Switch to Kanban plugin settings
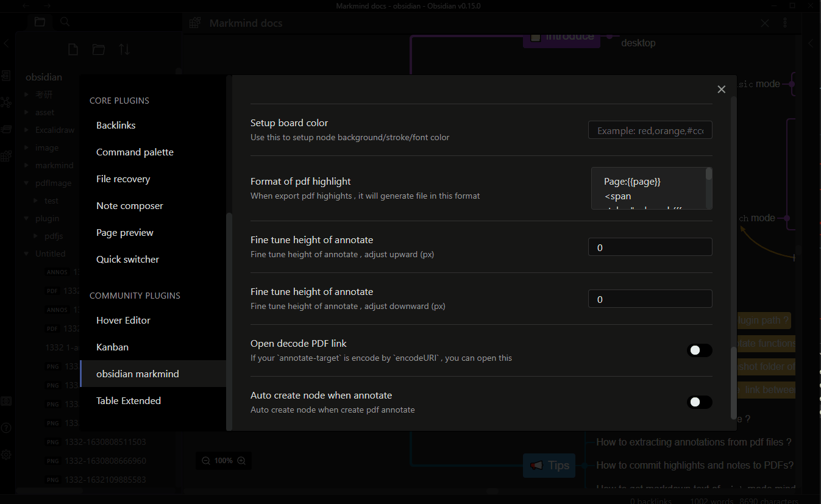The width and height of the screenshot is (821, 504). coord(152,347)
